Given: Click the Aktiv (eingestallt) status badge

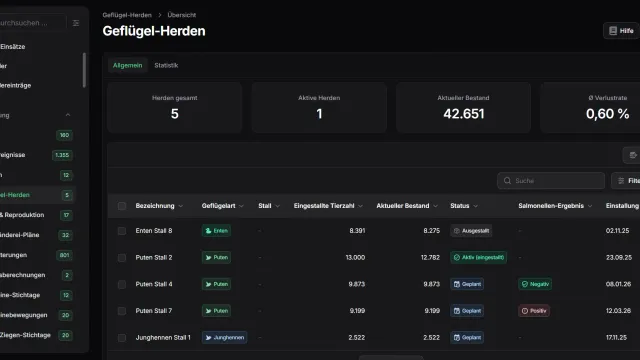Looking at the screenshot, I should (478, 258).
